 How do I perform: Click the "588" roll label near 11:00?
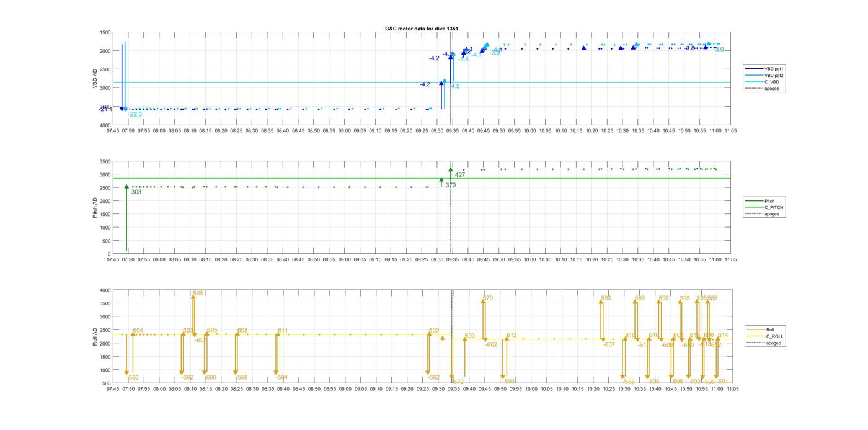712,298
